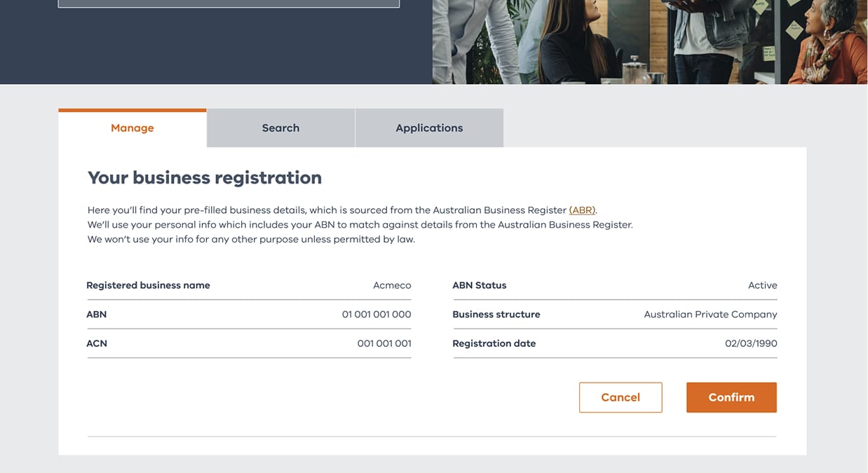Follow the ABR hyperlink
The height and width of the screenshot is (473, 868).
(x=582, y=210)
